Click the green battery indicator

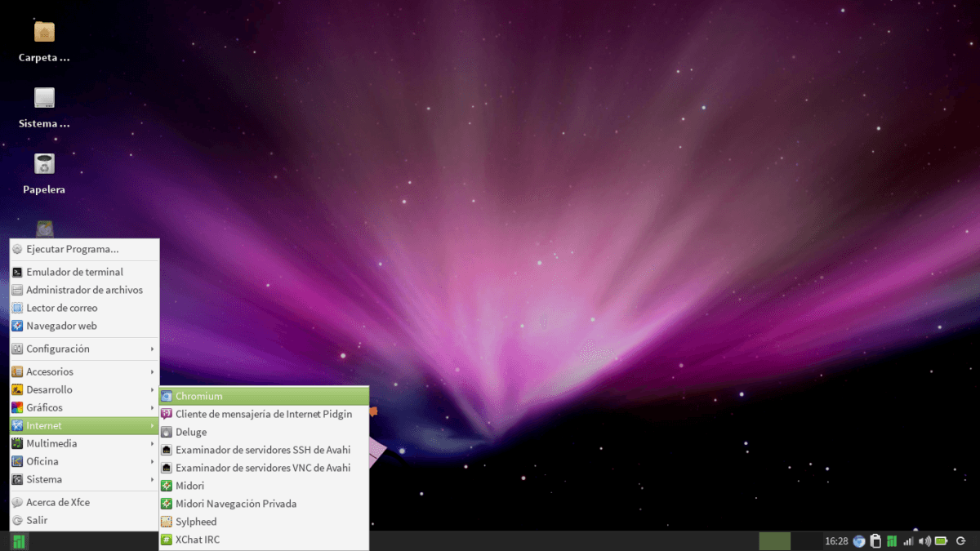(x=940, y=540)
